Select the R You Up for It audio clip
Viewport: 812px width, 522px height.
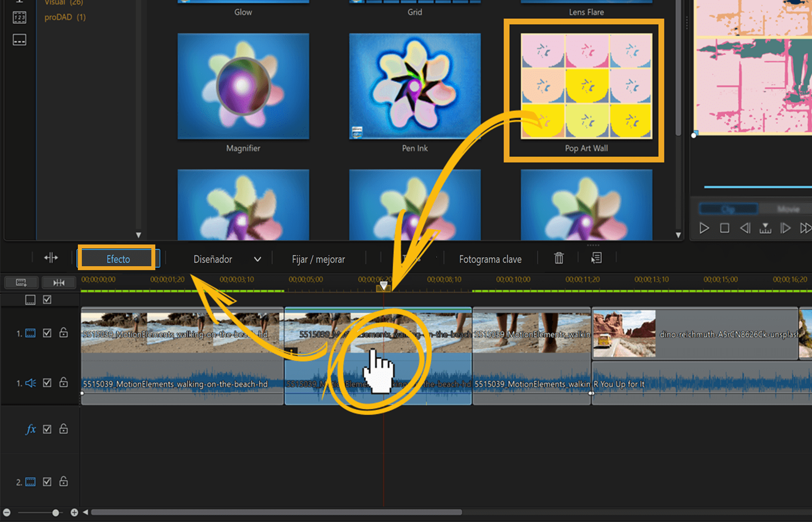[702, 383]
